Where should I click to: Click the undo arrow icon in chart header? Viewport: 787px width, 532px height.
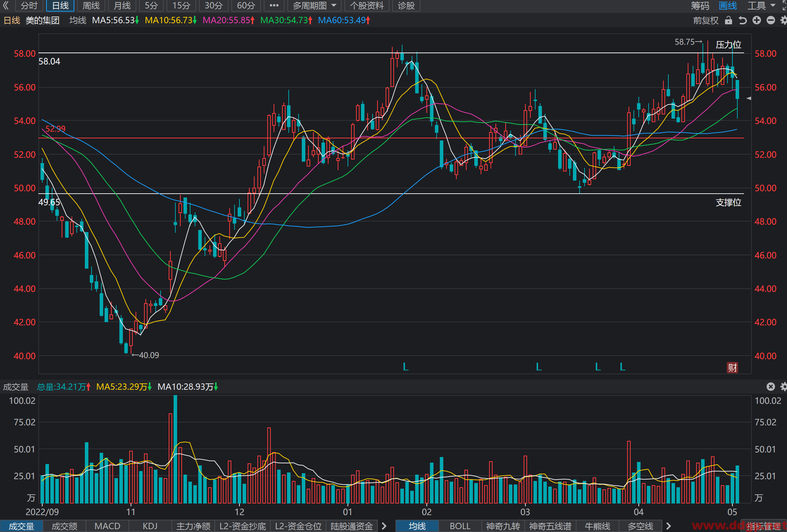[743, 20]
